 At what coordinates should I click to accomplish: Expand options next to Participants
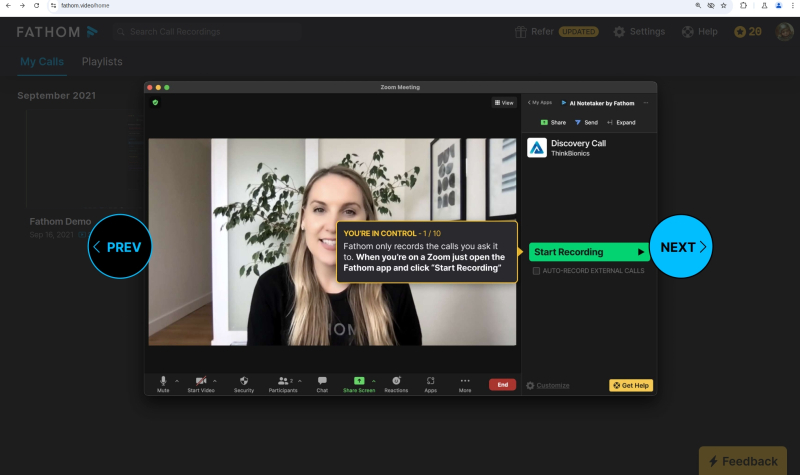click(x=300, y=381)
